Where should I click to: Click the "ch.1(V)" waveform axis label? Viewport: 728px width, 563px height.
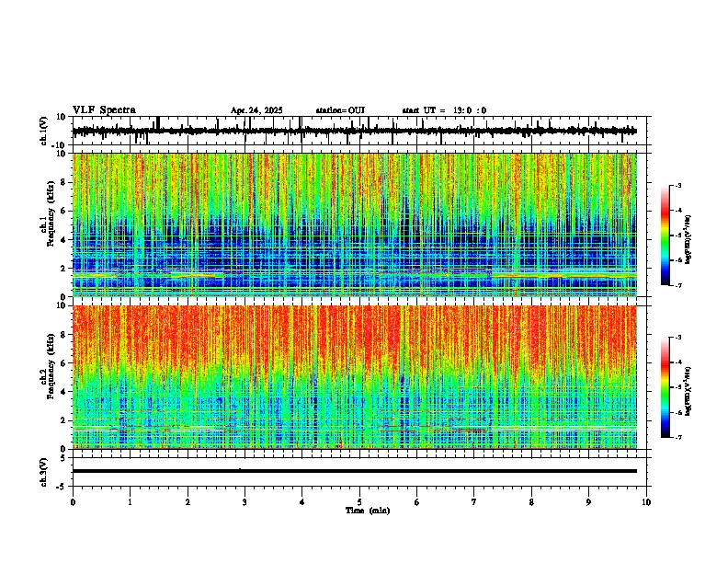click(44, 131)
